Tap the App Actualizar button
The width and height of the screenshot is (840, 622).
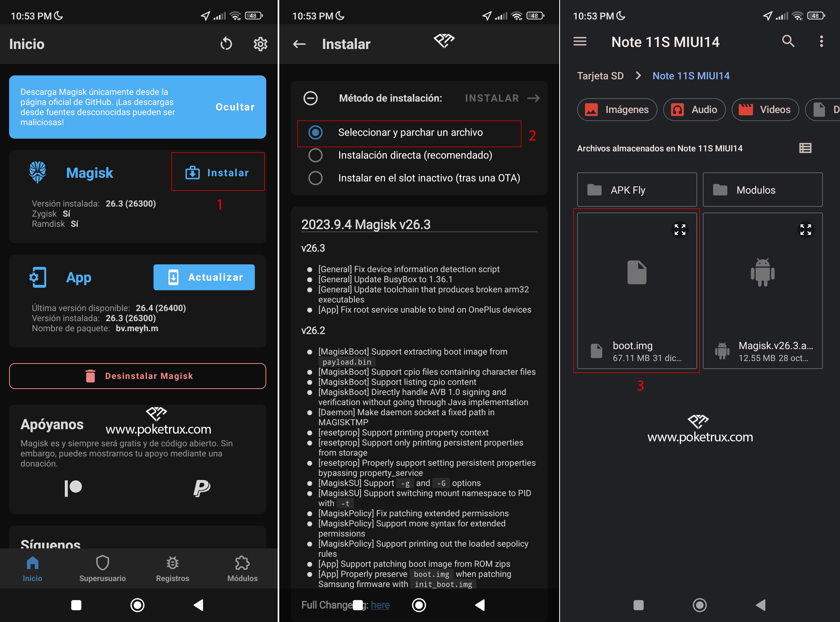click(x=204, y=277)
